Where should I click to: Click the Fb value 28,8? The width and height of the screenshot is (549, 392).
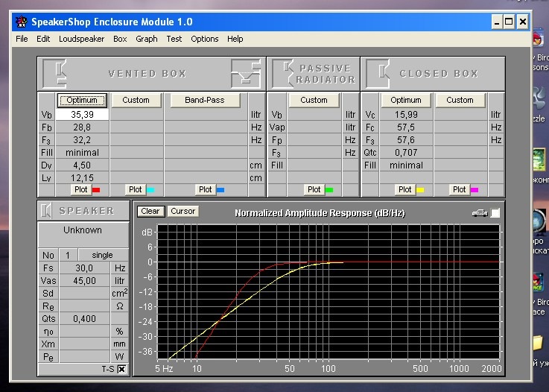[82, 127]
